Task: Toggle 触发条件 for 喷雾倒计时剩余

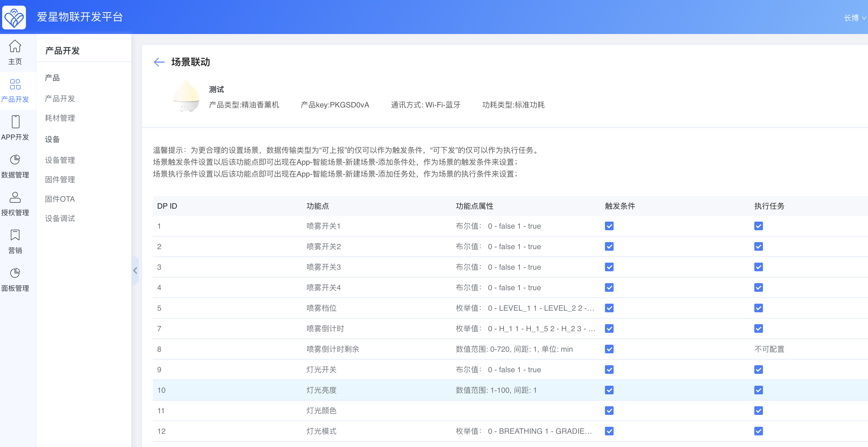Action: 609,349
